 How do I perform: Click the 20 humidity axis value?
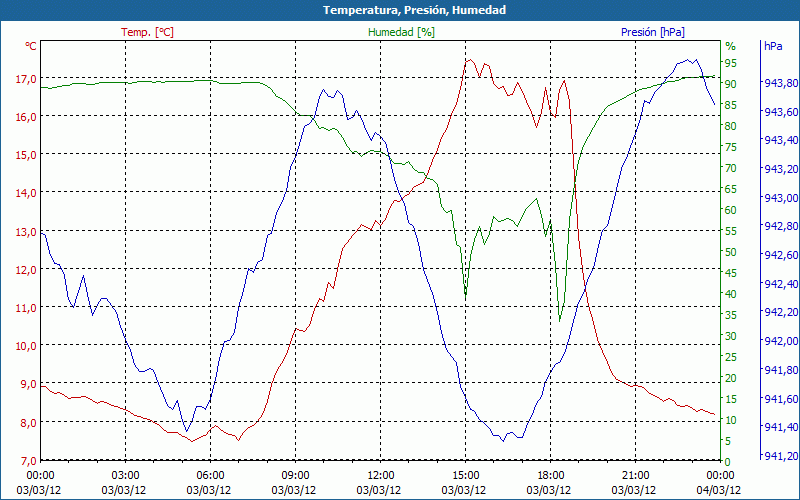coord(731,378)
